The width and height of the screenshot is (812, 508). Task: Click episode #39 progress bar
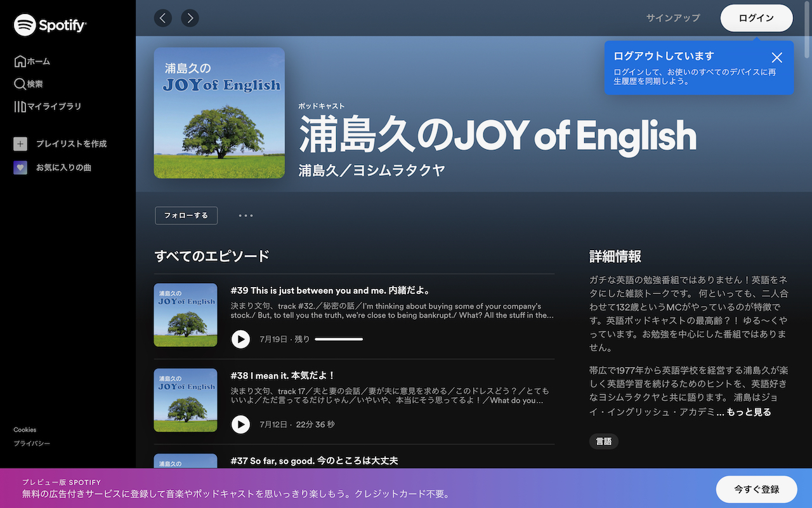339,339
